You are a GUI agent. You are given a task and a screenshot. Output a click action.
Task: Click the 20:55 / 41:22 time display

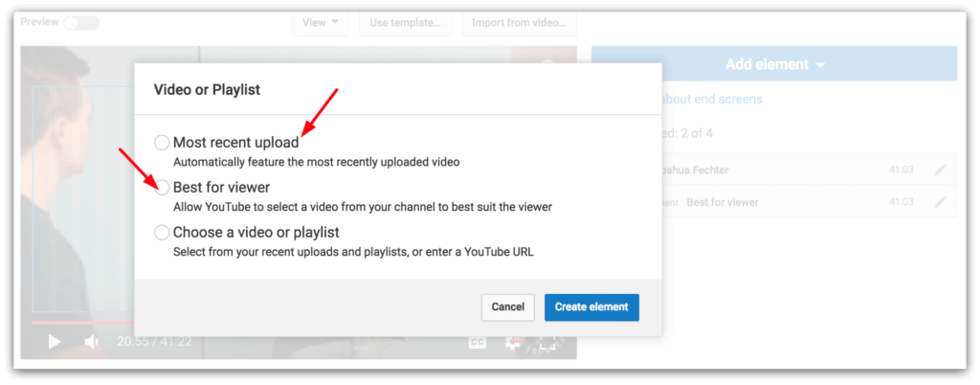[154, 342]
